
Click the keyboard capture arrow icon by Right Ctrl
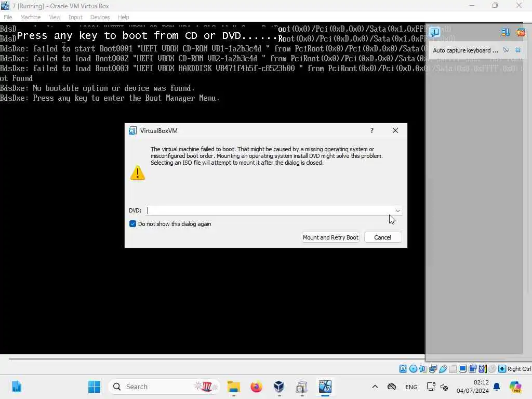(502, 369)
